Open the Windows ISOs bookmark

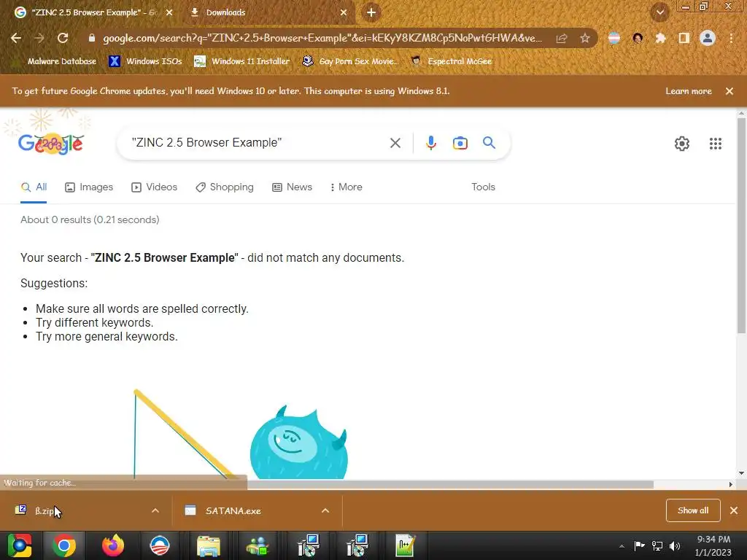tap(145, 61)
